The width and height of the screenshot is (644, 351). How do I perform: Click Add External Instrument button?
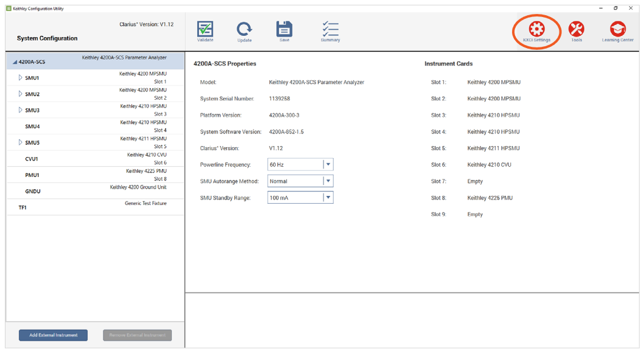53,335
